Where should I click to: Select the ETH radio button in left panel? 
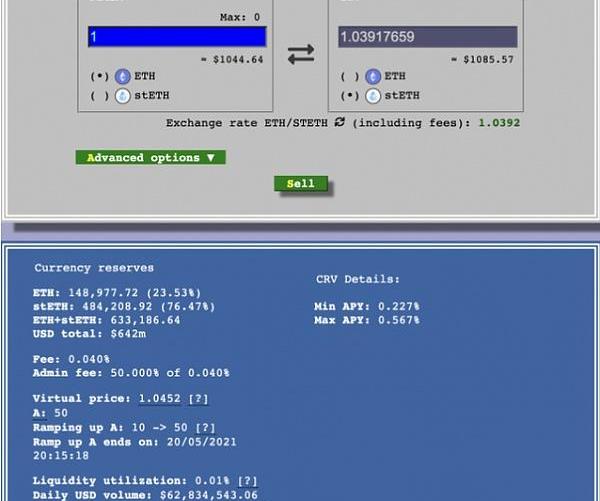click(x=99, y=76)
